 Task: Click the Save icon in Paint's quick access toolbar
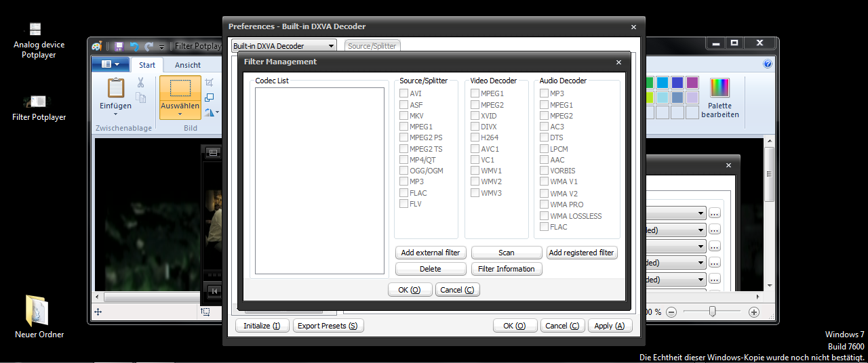(119, 46)
